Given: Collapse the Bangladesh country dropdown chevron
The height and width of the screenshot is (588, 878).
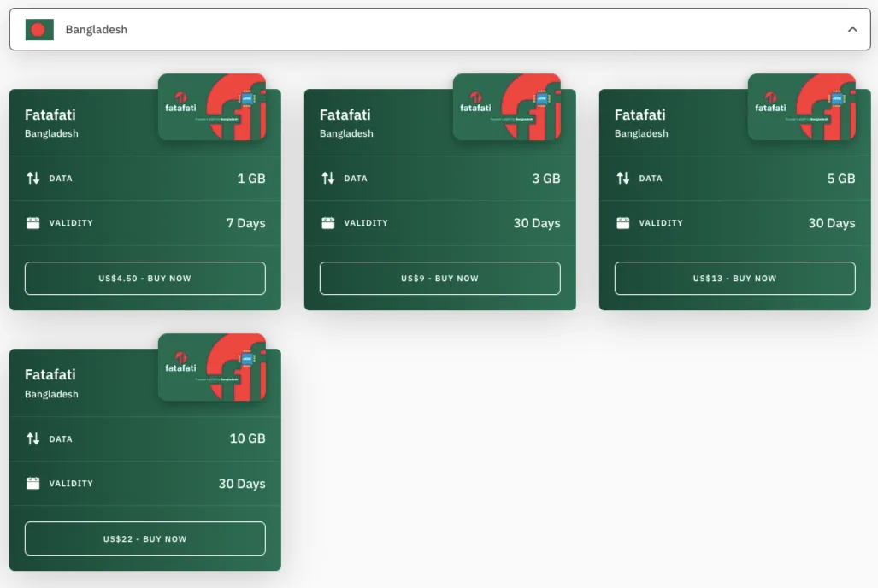Looking at the screenshot, I should coord(852,30).
